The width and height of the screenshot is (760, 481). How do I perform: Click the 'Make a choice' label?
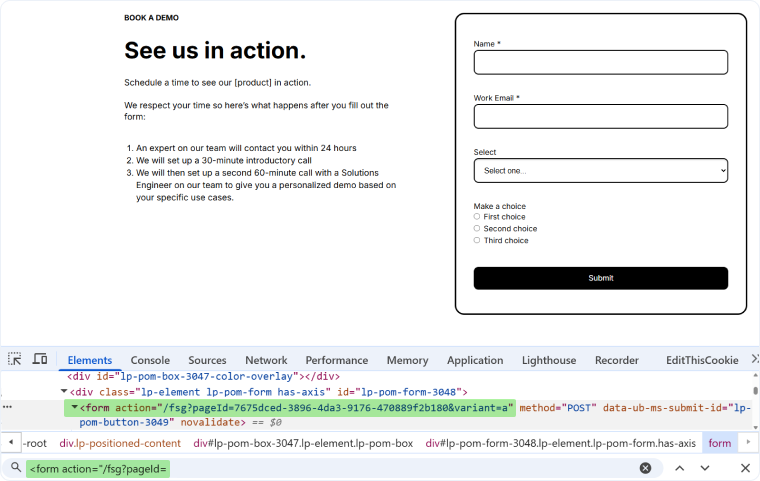tap(499, 206)
